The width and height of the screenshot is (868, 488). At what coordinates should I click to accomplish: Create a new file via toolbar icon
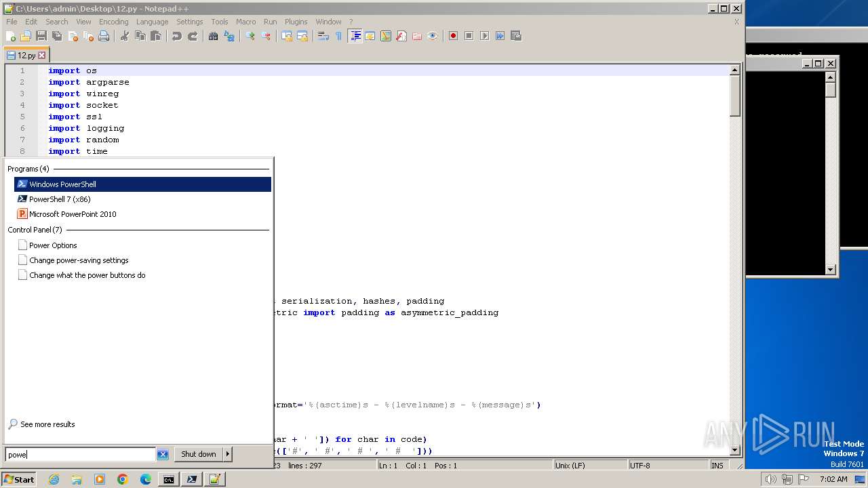(x=12, y=36)
